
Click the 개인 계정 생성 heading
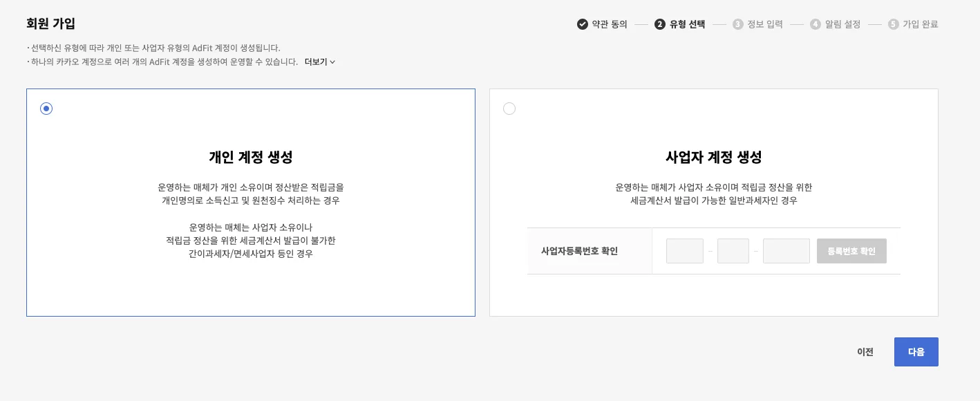pyautogui.click(x=251, y=157)
